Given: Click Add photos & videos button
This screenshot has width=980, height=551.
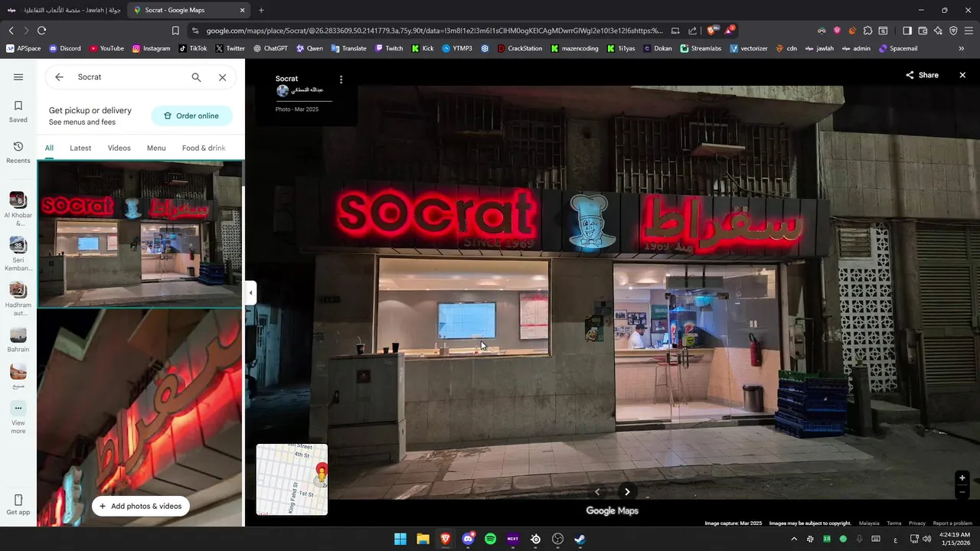Looking at the screenshot, I should point(140,506).
